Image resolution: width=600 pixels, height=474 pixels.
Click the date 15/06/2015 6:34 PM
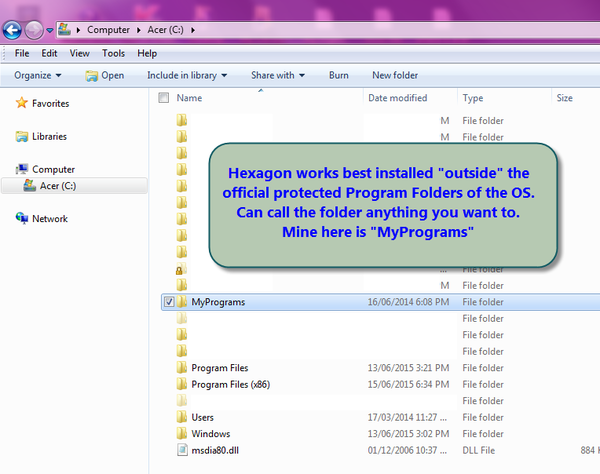click(408, 384)
